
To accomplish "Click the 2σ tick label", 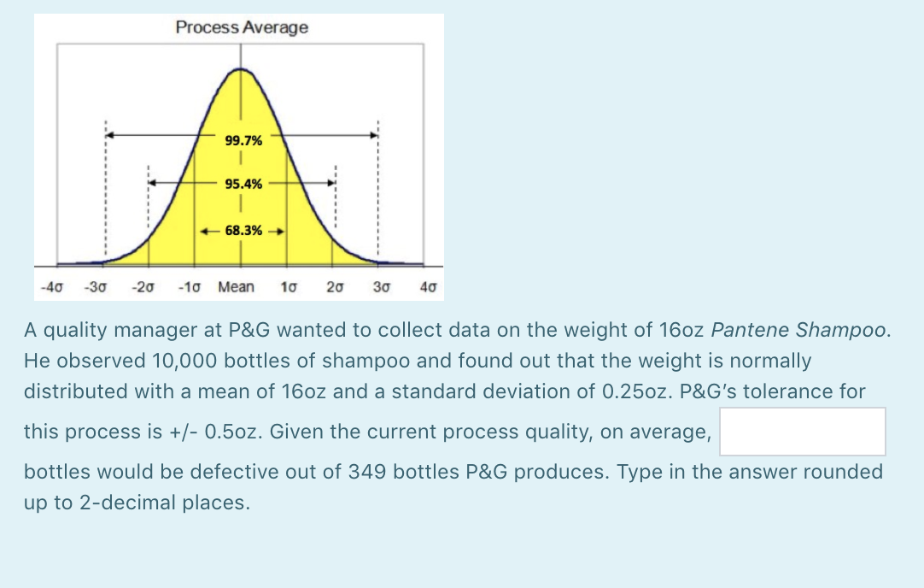I will (334, 288).
